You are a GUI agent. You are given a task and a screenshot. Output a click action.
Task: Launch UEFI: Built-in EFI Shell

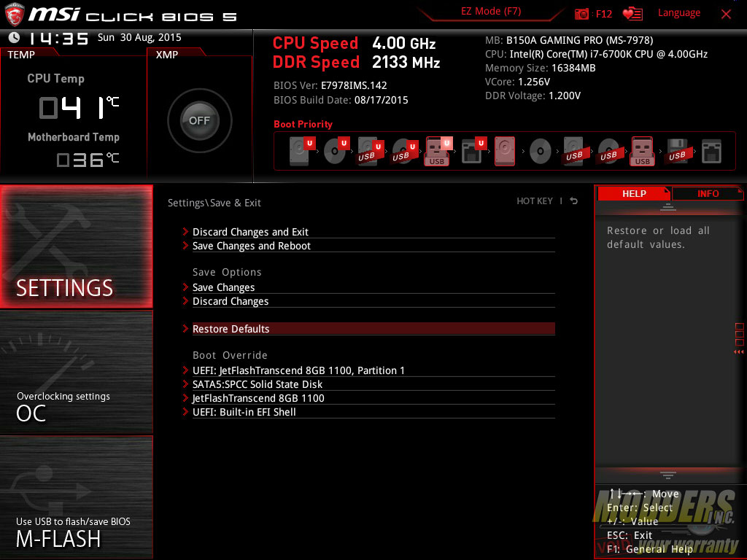point(373,412)
